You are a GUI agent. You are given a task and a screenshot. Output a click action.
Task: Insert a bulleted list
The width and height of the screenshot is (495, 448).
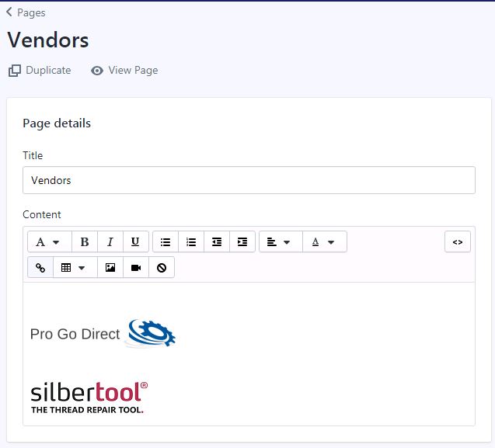tap(166, 242)
